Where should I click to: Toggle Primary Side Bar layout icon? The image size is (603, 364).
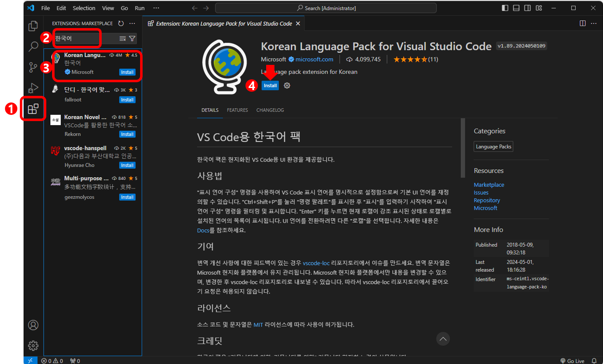coord(505,8)
